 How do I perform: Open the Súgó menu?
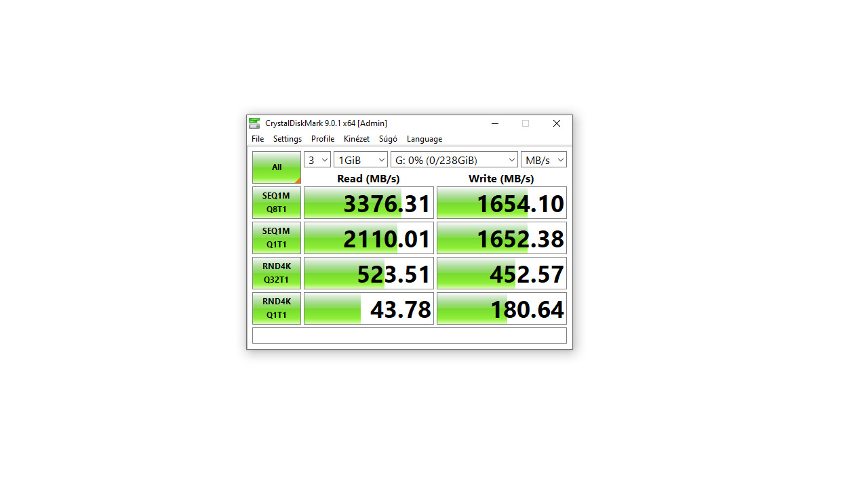click(388, 139)
